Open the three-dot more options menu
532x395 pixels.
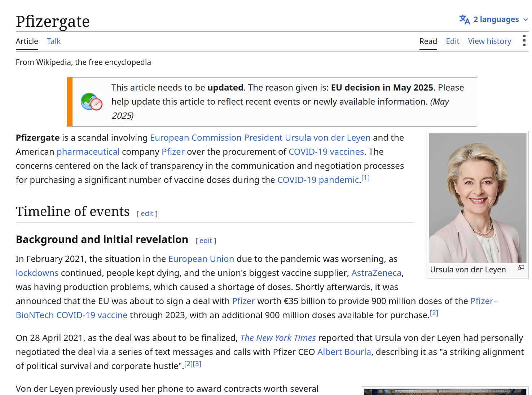click(524, 41)
